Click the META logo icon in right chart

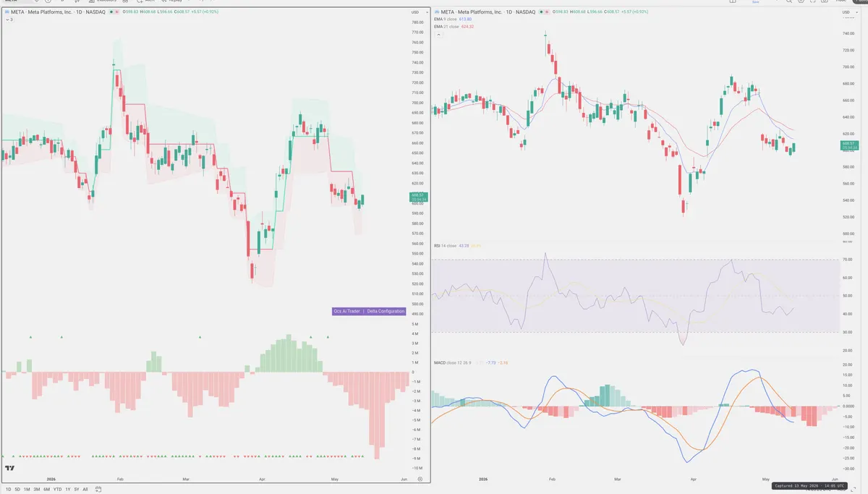pos(436,12)
